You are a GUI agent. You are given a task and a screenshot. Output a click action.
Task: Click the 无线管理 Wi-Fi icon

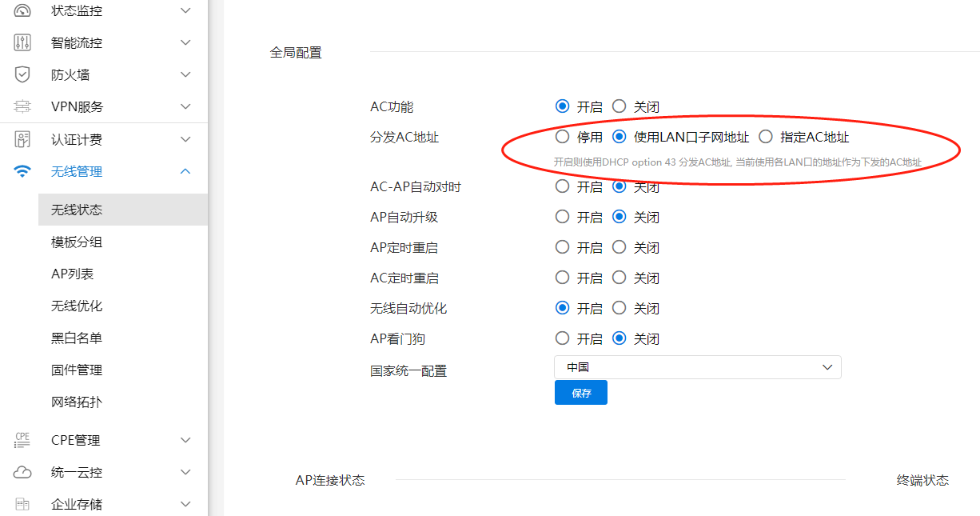pyautogui.click(x=22, y=171)
